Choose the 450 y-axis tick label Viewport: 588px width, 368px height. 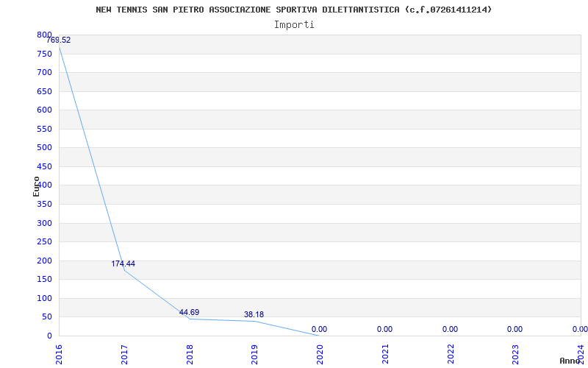(44, 167)
